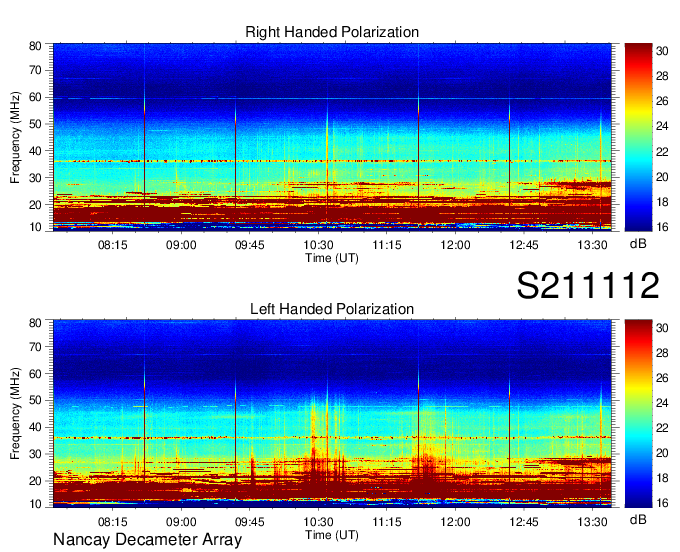Image resolution: width=680 pixels, height=552 pixels.
Task: Click the 80 MHz frequency tick on the left-handed plot
Action: tap(35, 323)
